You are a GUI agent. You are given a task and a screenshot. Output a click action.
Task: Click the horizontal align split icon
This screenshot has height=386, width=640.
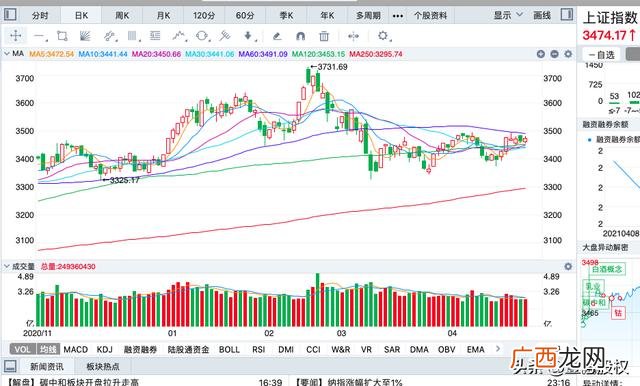pos(353,36)
